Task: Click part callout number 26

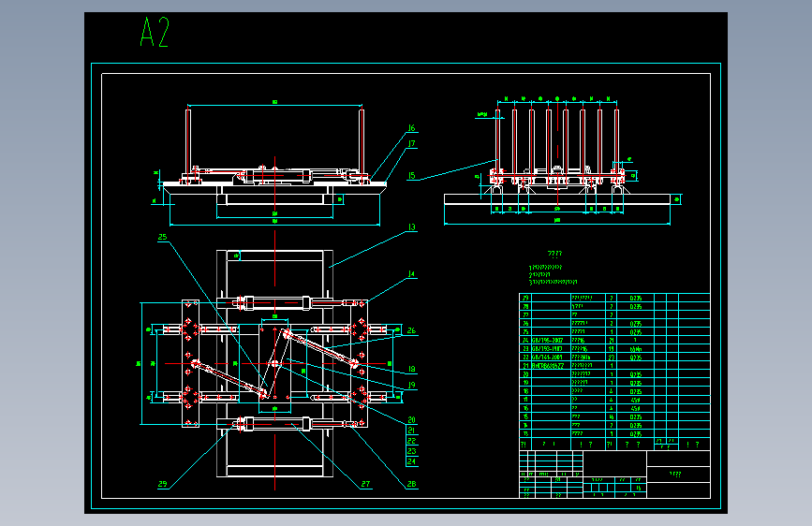Action: [412, 330]
